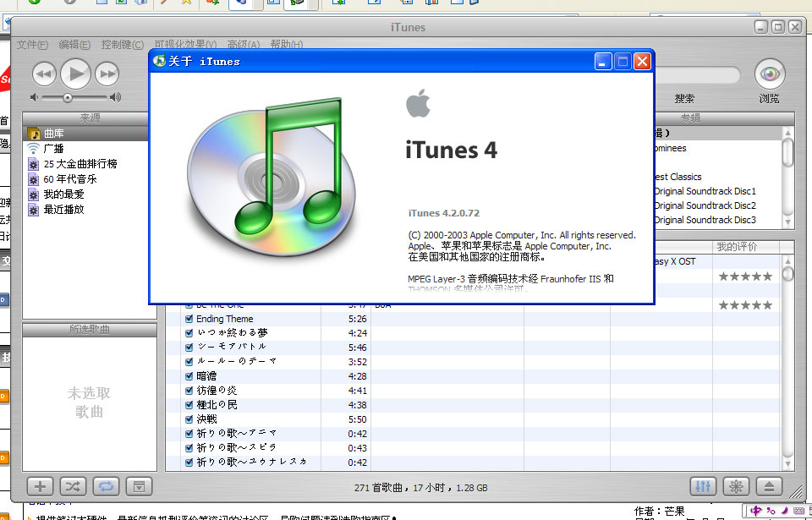812x520 pixels.
Task: Click the 来源 source panel header
Action: (89, 118)
